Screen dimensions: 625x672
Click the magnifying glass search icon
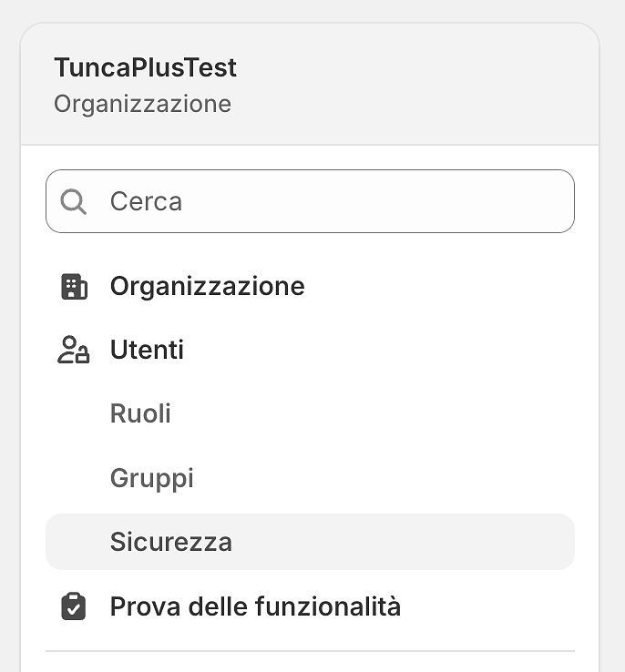[74, 201]
